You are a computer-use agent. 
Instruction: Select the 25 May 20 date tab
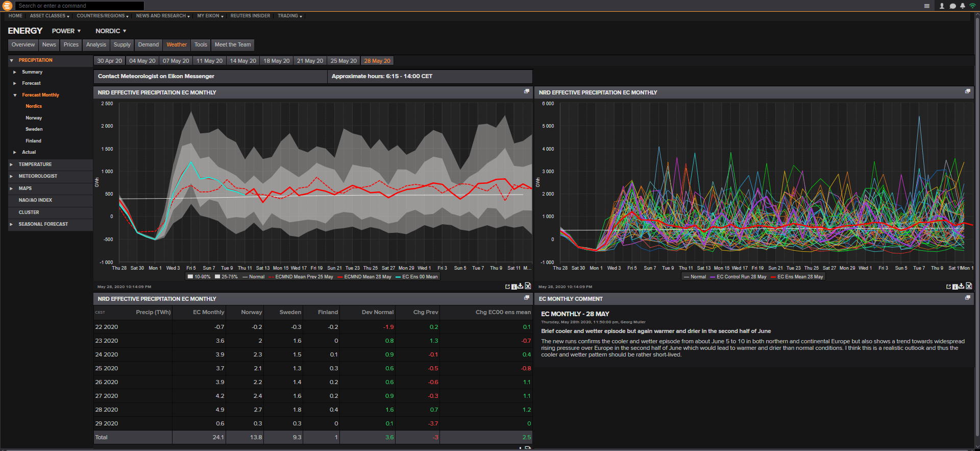tap(344, 61)
